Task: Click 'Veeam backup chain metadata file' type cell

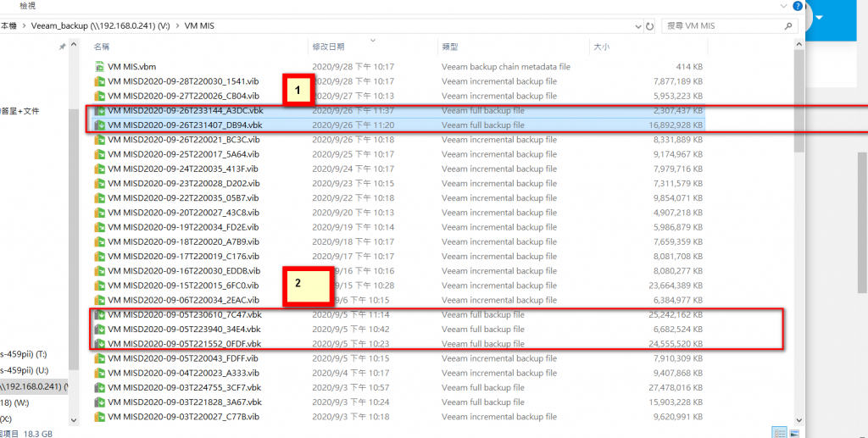Action: pos(506,67)
